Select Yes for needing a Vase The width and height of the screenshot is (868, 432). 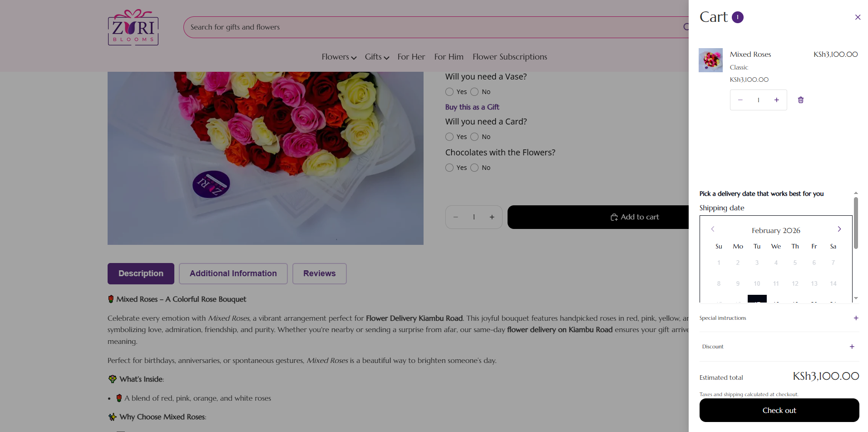coord(449,92)
